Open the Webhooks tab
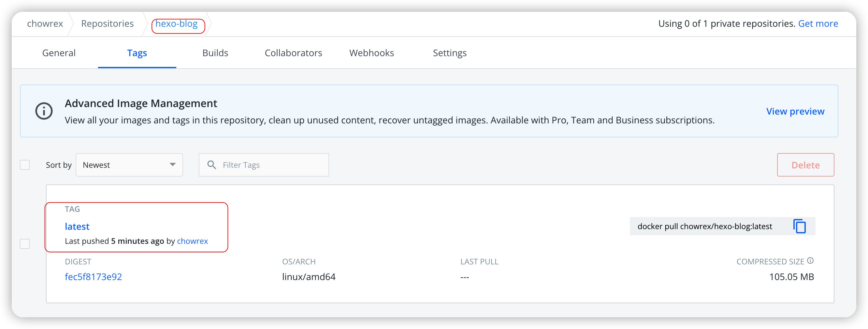 pyautogui.click(x=371, y=53)
